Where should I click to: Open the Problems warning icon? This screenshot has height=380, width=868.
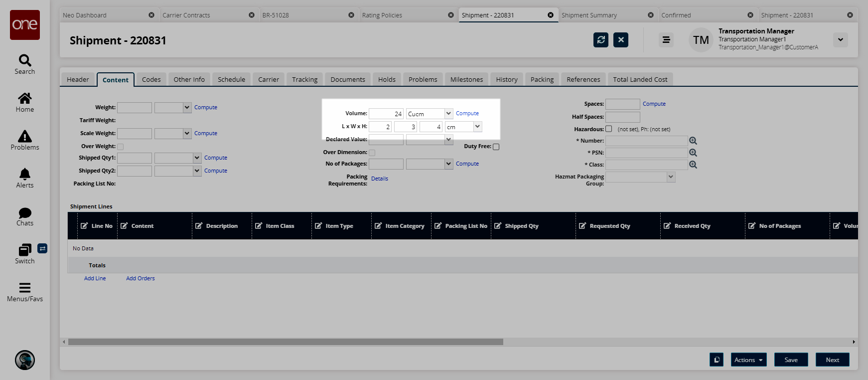tap(25, 137)
